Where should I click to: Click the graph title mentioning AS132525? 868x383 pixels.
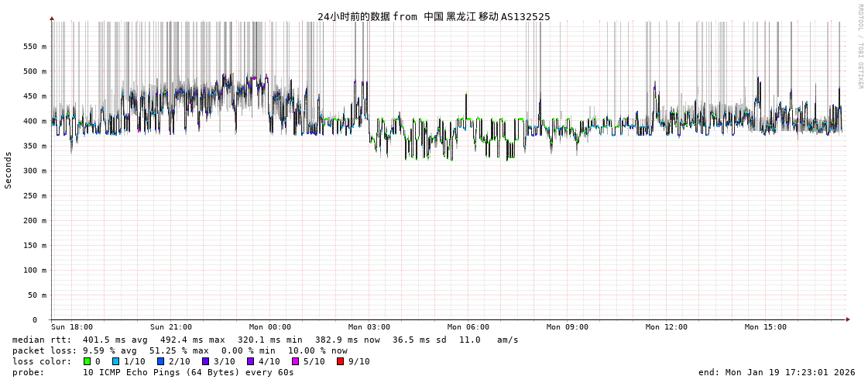point(434,16)
